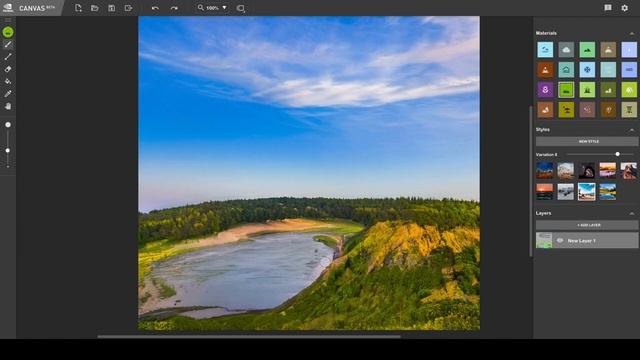Choose the purple flower material
The image size is (640, 360).
[545, 90]
